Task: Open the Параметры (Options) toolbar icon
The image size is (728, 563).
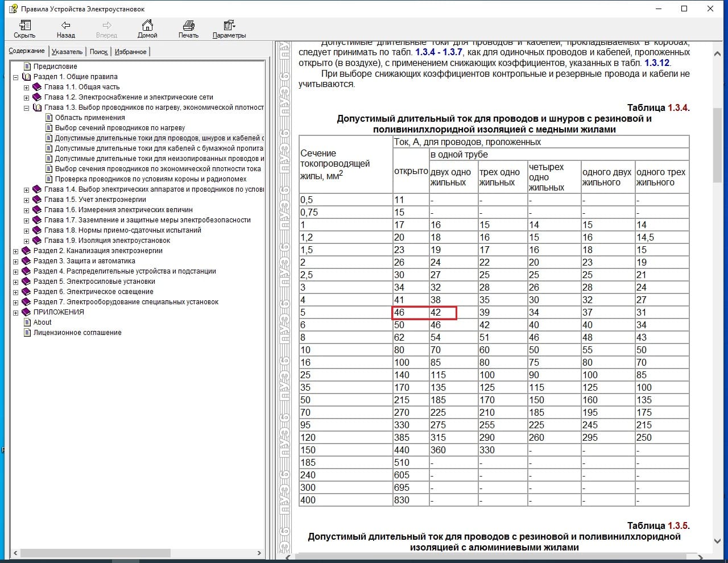Action: (229, 26)
